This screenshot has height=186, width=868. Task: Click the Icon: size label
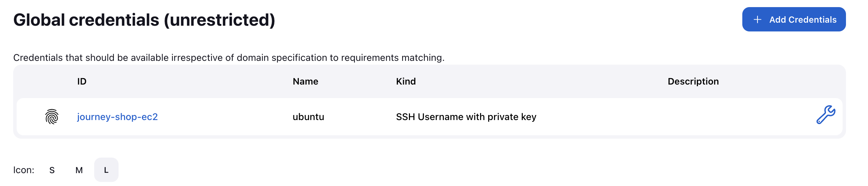[x=24, y=170]
